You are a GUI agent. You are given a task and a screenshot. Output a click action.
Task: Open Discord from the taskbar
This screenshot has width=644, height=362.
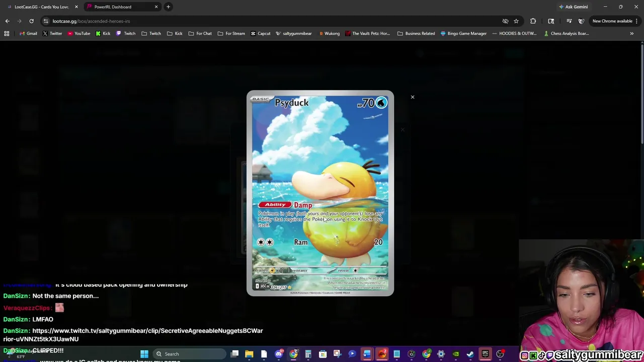coord(279,354)
